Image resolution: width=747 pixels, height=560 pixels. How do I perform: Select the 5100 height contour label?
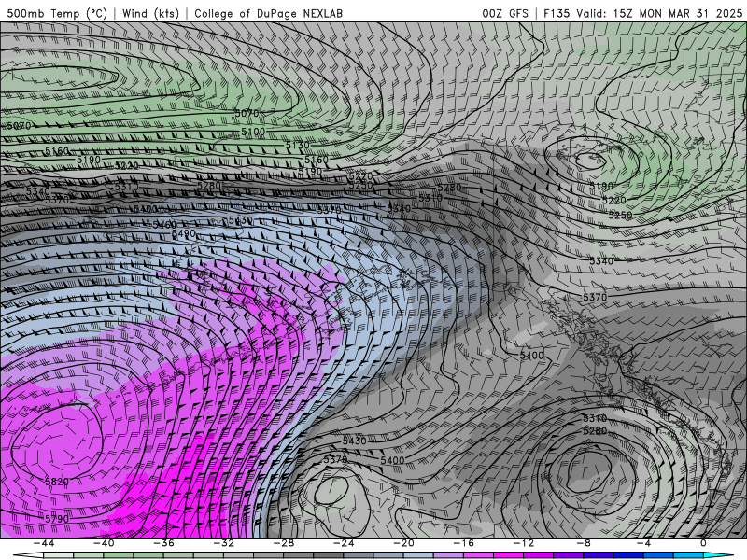point(253,132)
